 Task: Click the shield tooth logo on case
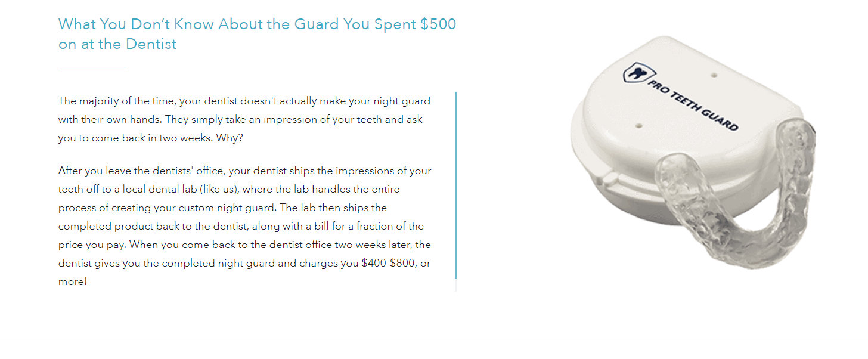click(x=633, y=75)
